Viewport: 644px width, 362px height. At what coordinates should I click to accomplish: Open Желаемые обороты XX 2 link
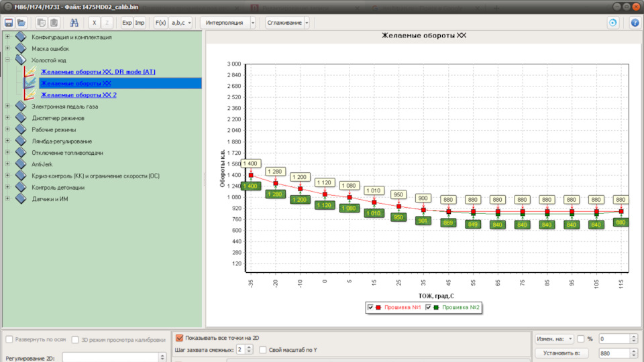[x=78, y=95]
